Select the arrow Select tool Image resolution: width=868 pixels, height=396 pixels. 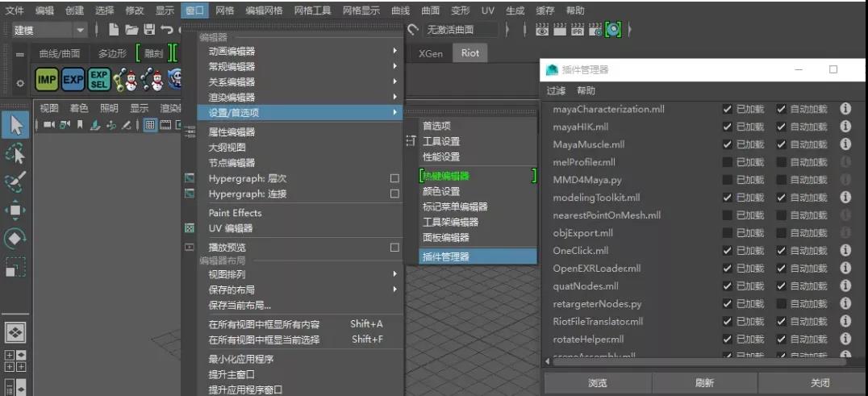click(15, 125)
